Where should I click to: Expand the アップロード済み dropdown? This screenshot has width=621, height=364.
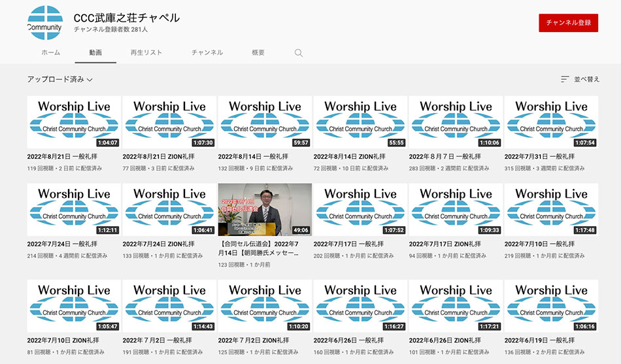tap(59, 79)
